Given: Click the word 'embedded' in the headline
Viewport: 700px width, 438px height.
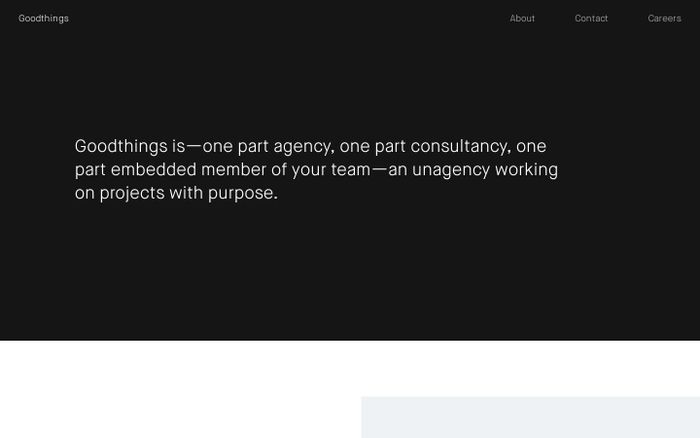Looking at the screenshot, I should tap(154, 170).
